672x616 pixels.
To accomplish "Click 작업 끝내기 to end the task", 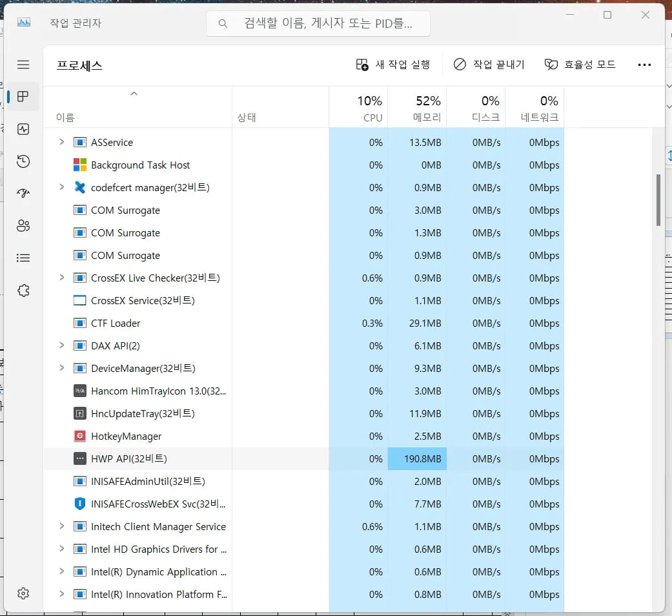I will point(489,65).
